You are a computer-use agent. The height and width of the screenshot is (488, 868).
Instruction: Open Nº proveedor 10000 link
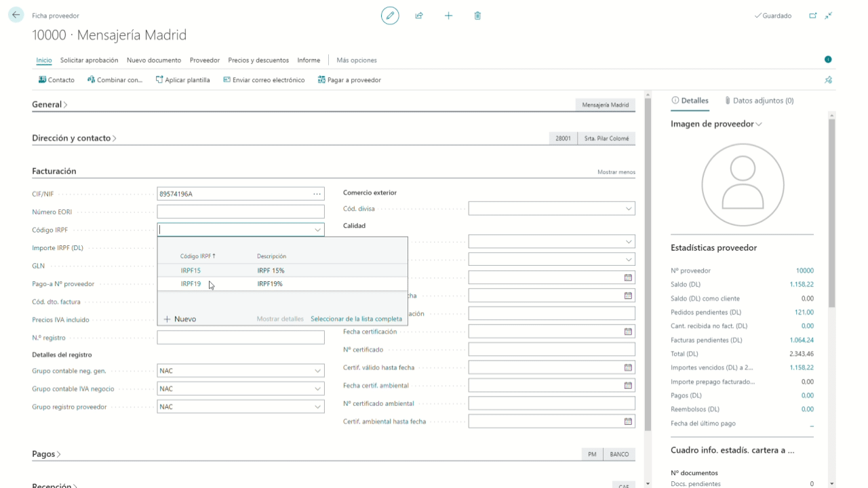coord(805,270)
